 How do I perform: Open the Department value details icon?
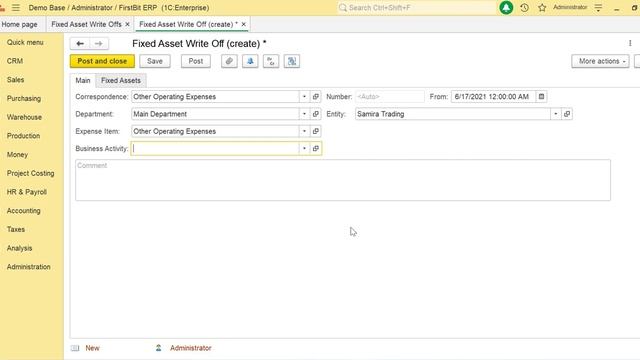(x=316, y=114)
